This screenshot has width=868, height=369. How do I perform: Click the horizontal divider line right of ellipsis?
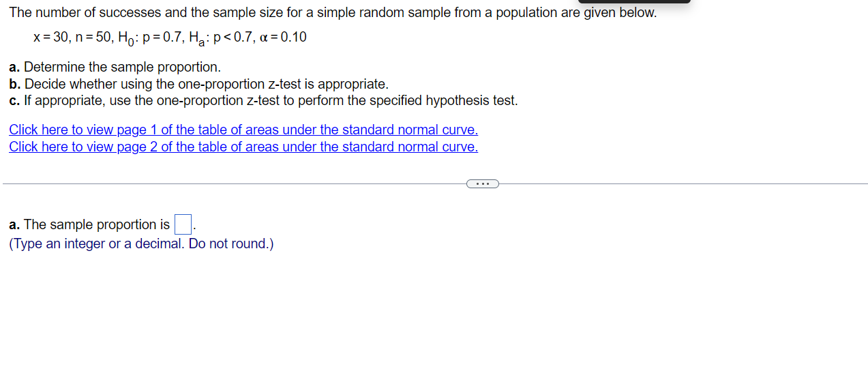coord(683,183)
